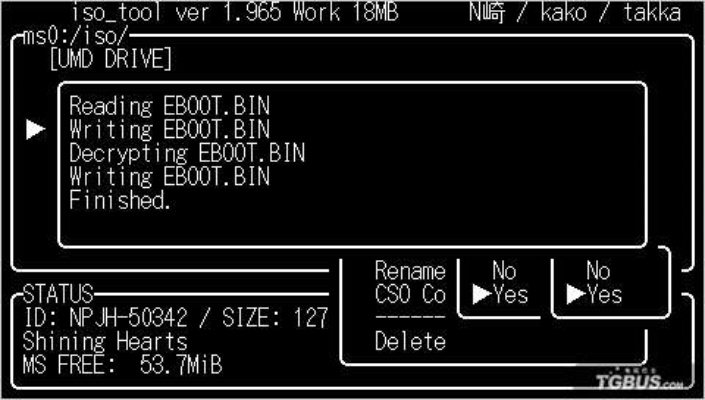
Task: Choose No in the right confirmation box
Action: (x=598, y=271)
